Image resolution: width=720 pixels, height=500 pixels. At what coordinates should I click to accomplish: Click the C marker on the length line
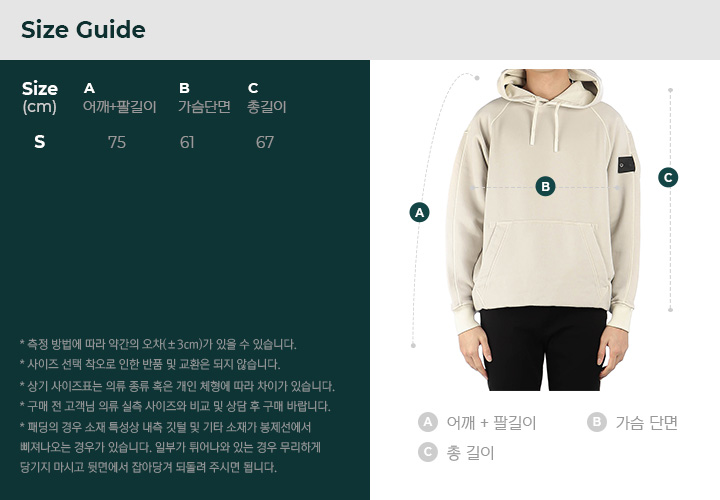click(668, 177)
